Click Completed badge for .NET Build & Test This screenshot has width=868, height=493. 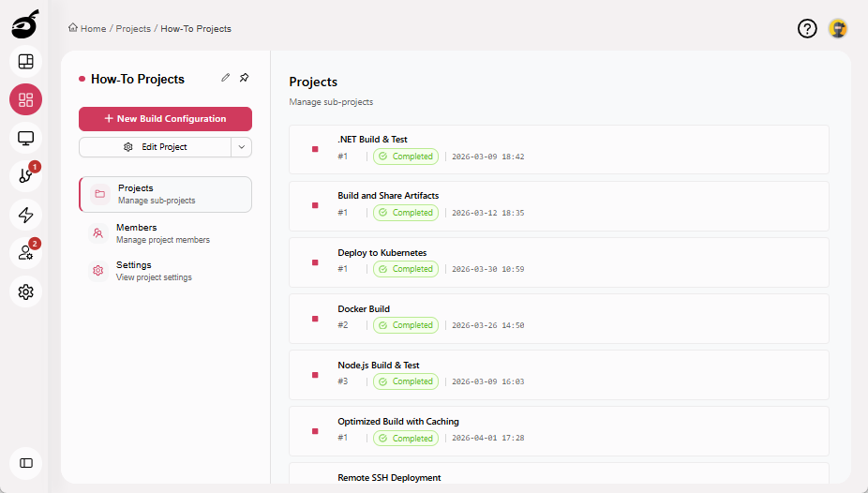point(406,157)
